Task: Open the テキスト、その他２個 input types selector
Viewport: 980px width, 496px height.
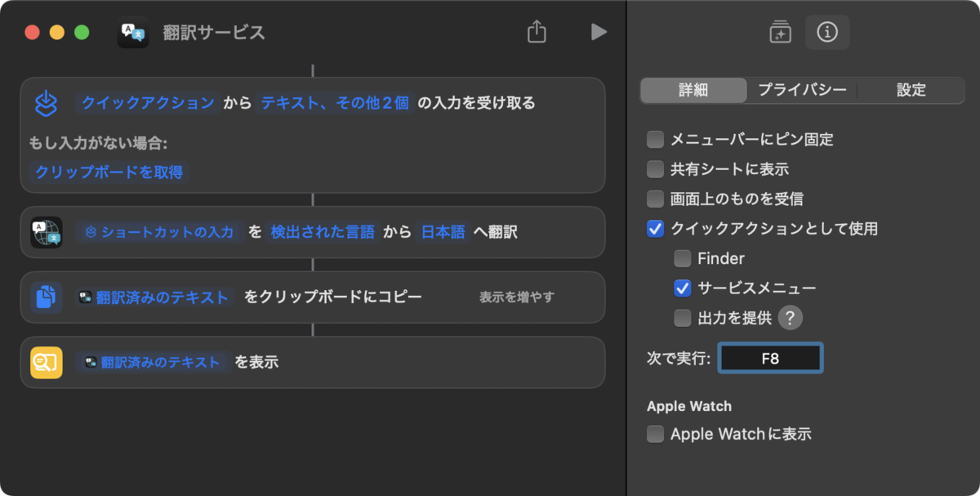Action: pyautogui.click(x=335, y=103)
